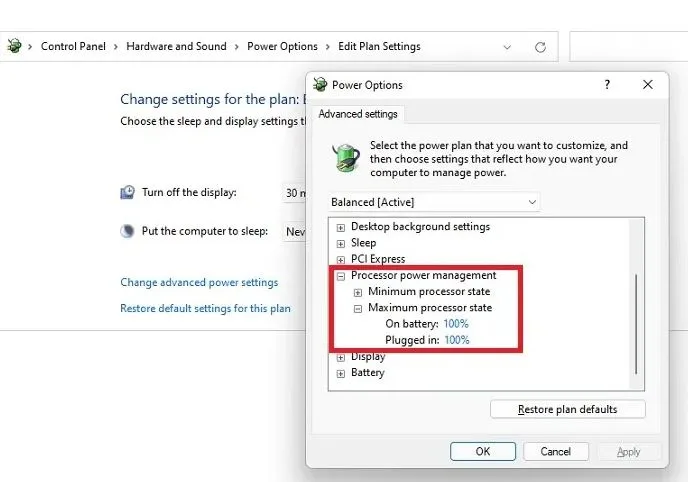Click chevron after Power Options breadcrumb

coord(328,46)
